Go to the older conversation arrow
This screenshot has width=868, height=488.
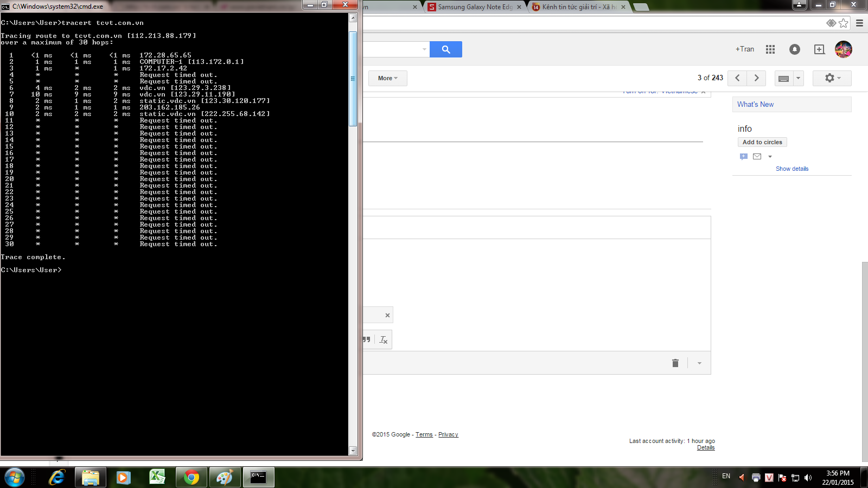[756, 78]
